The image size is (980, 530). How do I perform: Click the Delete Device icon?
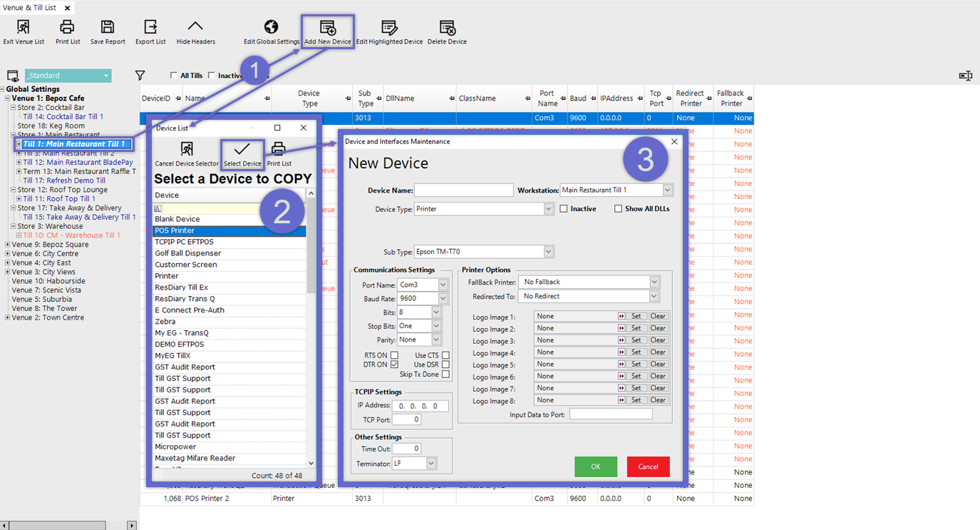[447, 29]
